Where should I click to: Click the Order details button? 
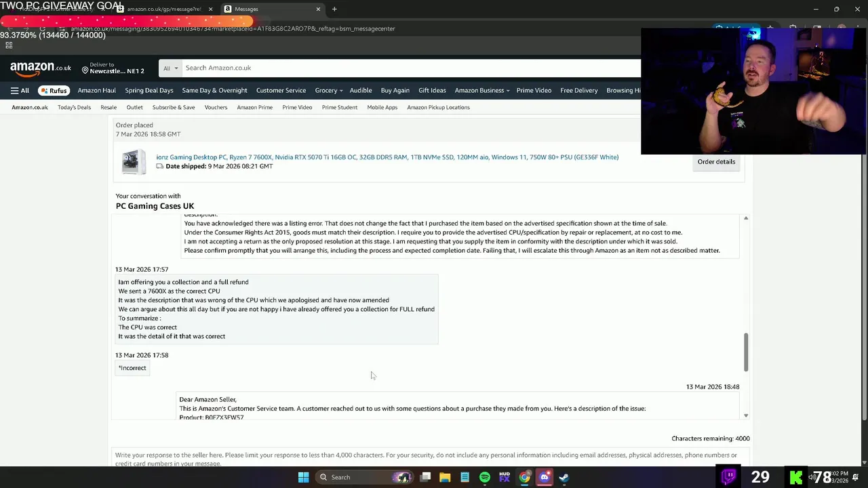716,161
